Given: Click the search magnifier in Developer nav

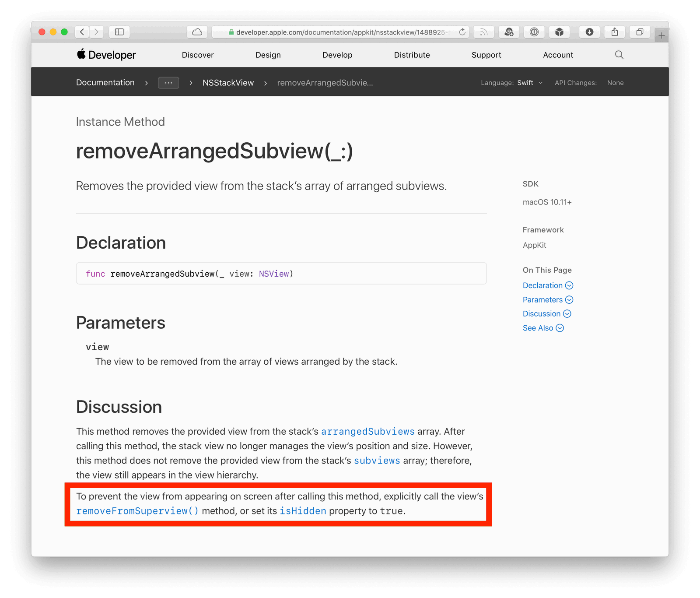Looking at the screenshot, I should pos(619,55).
